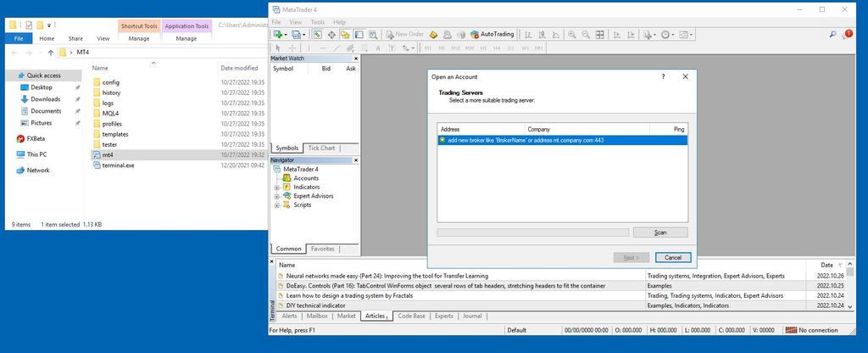Image resolution: width=868 pixels, height=353 pixels.
Task: Select the H4 timeframe button
Action: tap(497, 48)
